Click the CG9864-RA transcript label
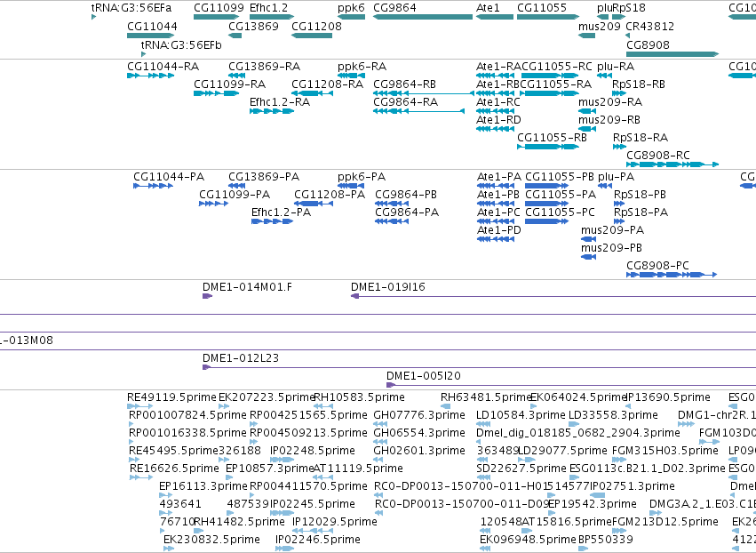Viewport: 756px width, 553px height. point(405,102)
